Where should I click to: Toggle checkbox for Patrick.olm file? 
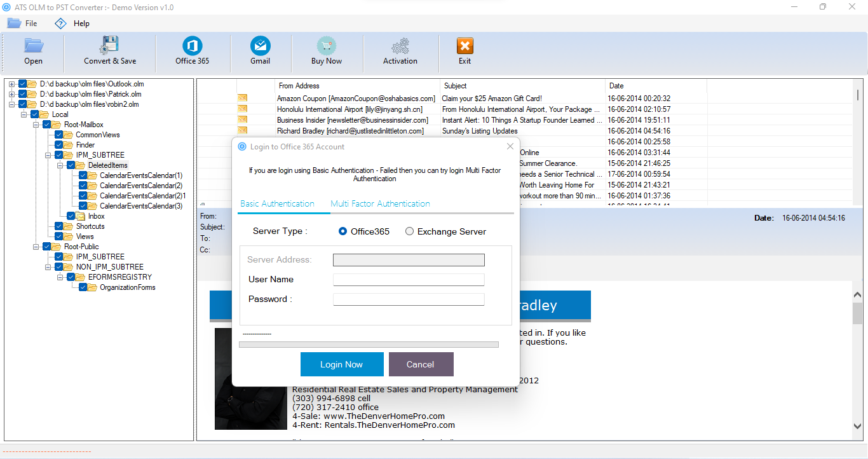click(x=23, y=94)
